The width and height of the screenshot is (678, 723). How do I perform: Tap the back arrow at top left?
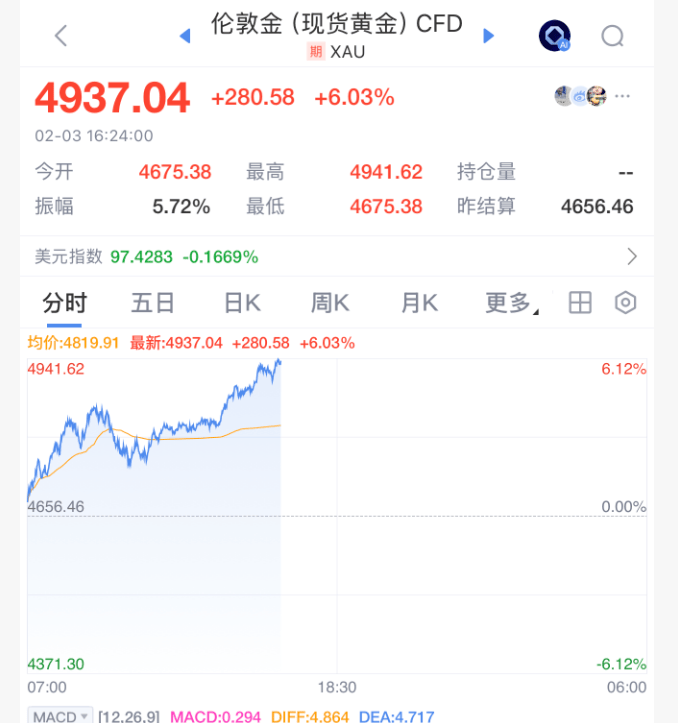click(x=61, y=36)
